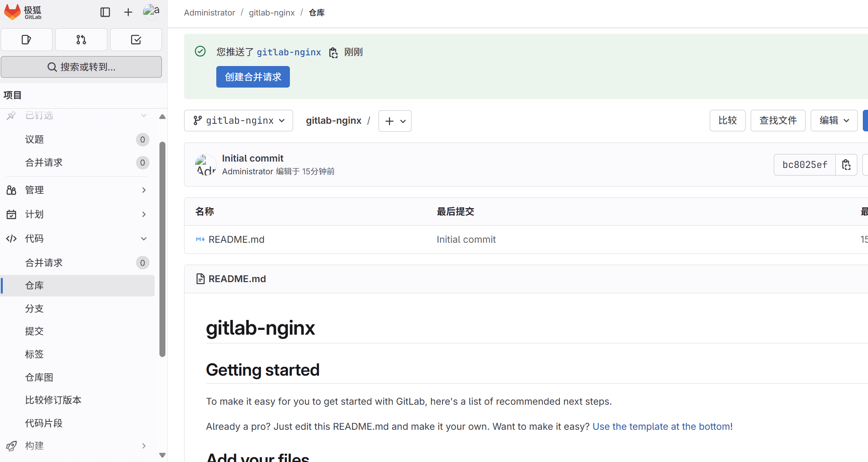
Task: Click gitlab-nginx repository path root link
Action: coord(334,121)
